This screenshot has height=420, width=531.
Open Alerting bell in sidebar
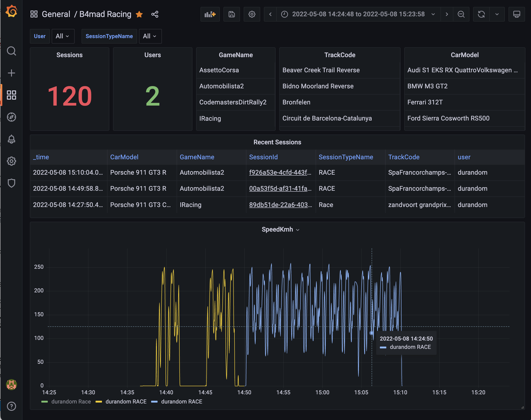(x=11, y=139)
